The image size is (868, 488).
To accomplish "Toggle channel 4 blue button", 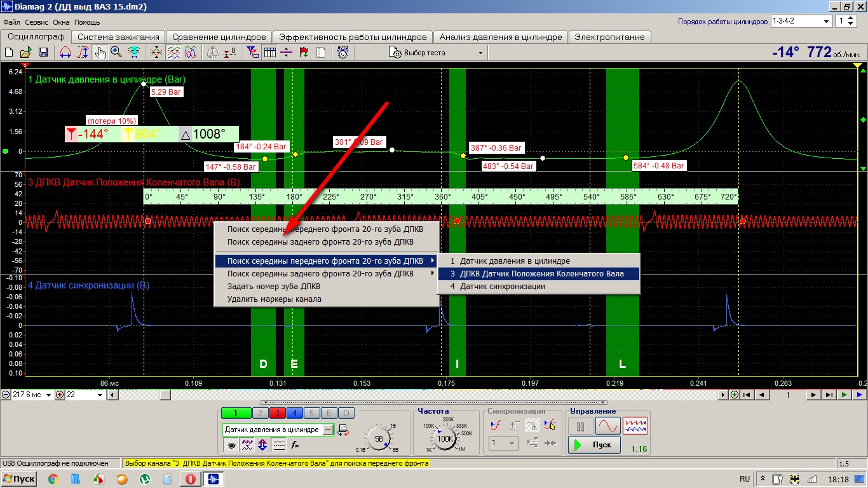I will [294, 414].
